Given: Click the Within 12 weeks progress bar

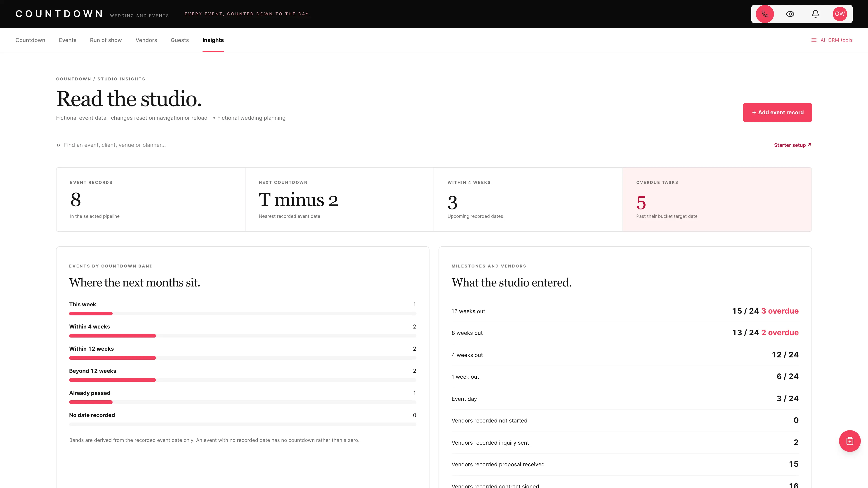Looking at the screenshot, I should click(243, 358).
